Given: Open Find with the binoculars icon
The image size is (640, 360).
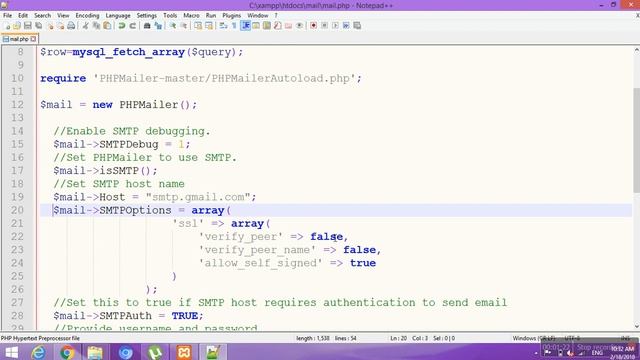Looking at the screenshot, I should coord(147,26).
